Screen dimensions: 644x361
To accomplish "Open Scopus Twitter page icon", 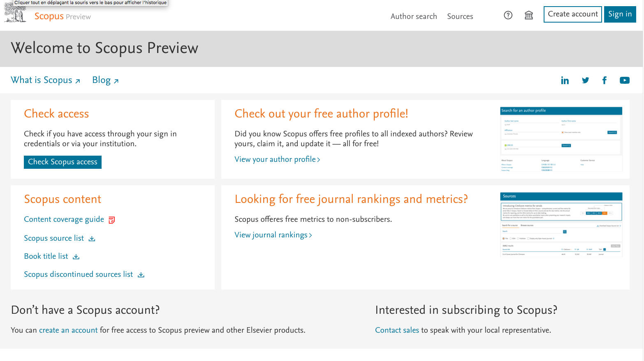I will click(x=585, y=80).
